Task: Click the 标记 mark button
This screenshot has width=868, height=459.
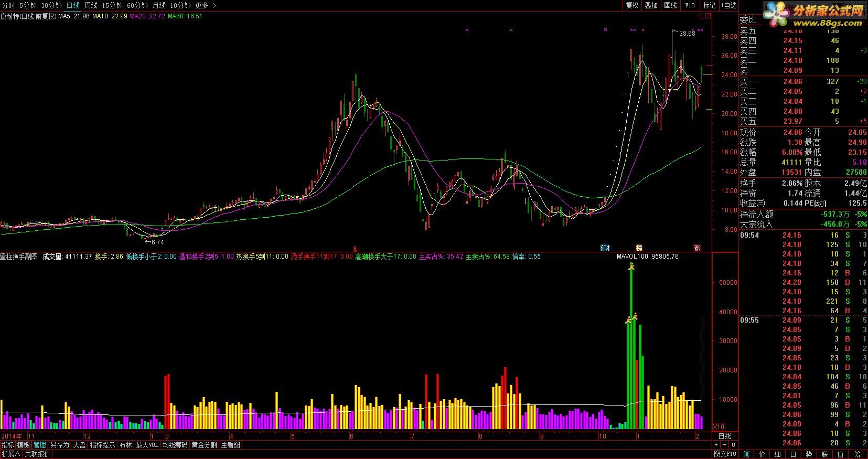Action: 709,5
